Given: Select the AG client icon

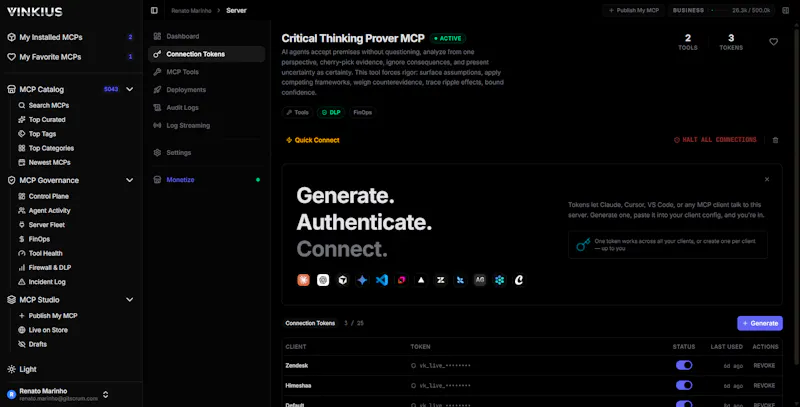Looking at the screenshot, I should 480,280.
